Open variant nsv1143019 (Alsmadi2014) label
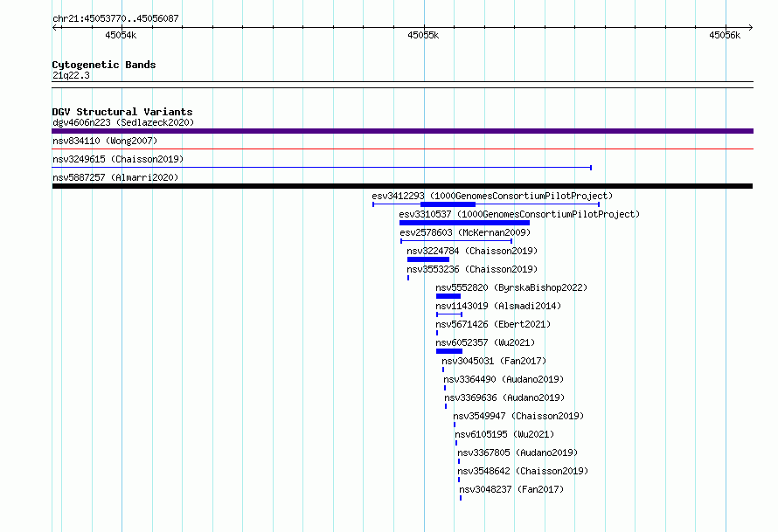778x532 pixels. (x=498, y=306)
